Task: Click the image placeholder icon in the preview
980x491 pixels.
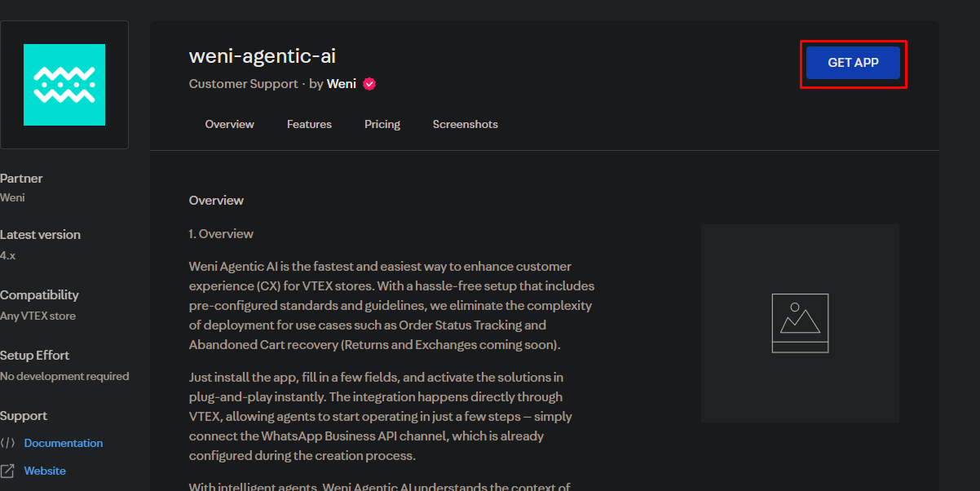Action: [x=799, y=323]
